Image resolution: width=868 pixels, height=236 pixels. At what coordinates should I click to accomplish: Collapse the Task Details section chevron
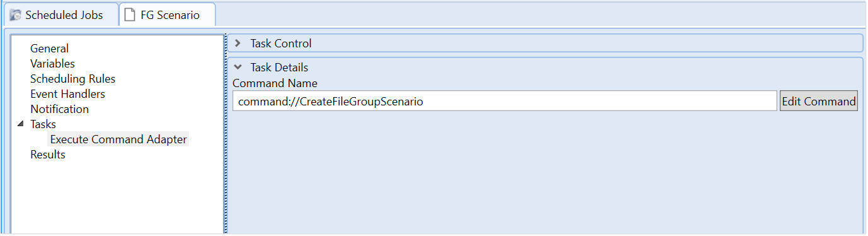point(237,67)
